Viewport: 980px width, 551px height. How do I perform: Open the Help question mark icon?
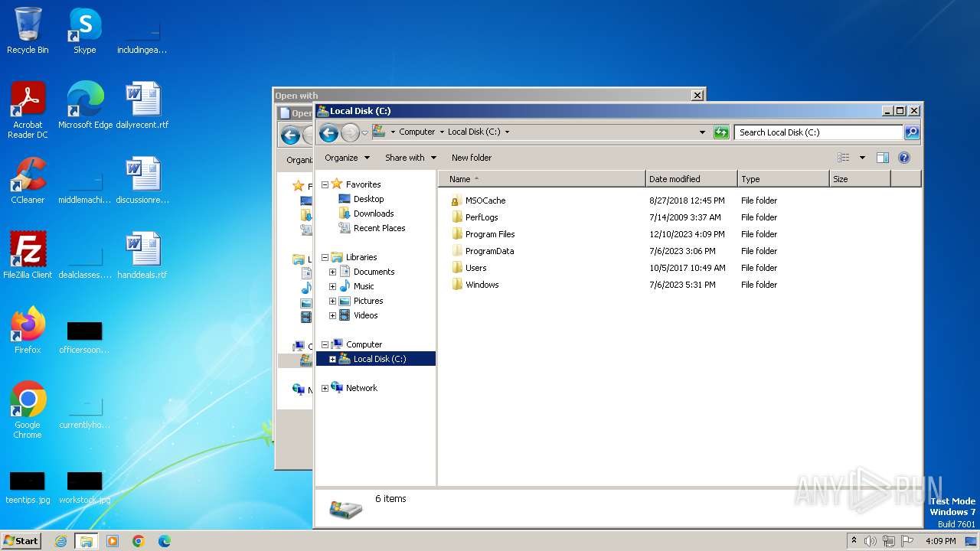pos(903,158)
